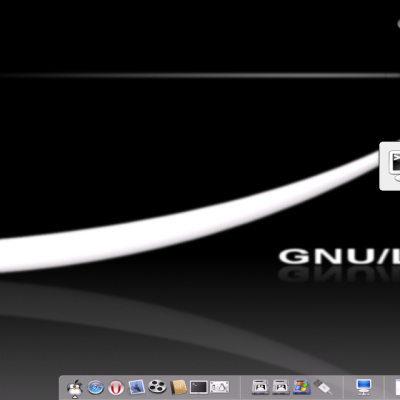The width and height of the screenshot is (400, 400).
Task: Open the grey penguin system icon beside terminal
Action: 219,387
